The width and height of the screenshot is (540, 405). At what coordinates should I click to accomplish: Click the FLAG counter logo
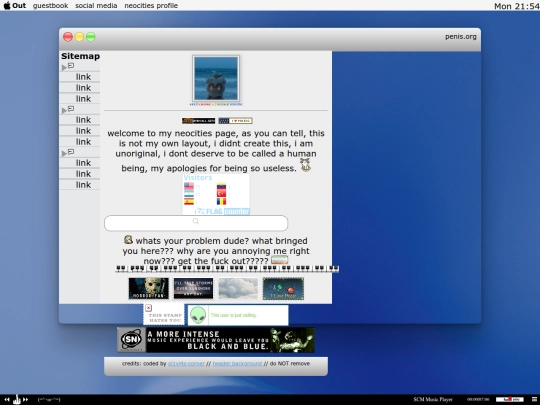[x=222, y=211]
